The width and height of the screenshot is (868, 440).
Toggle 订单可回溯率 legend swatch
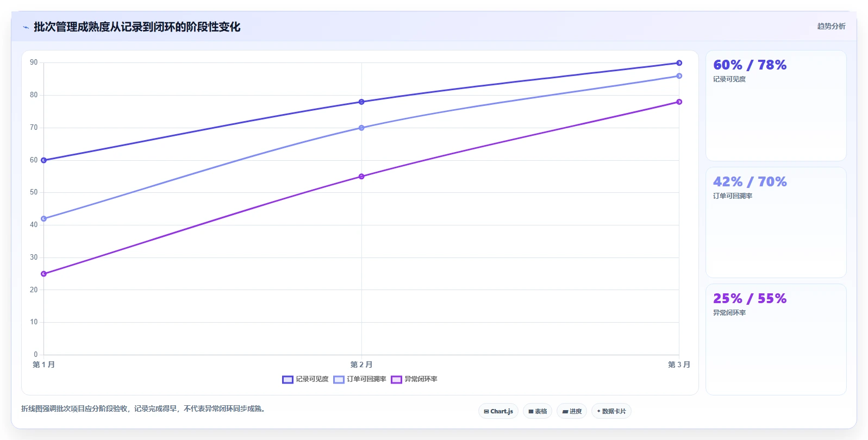click(x=339, y=380)
